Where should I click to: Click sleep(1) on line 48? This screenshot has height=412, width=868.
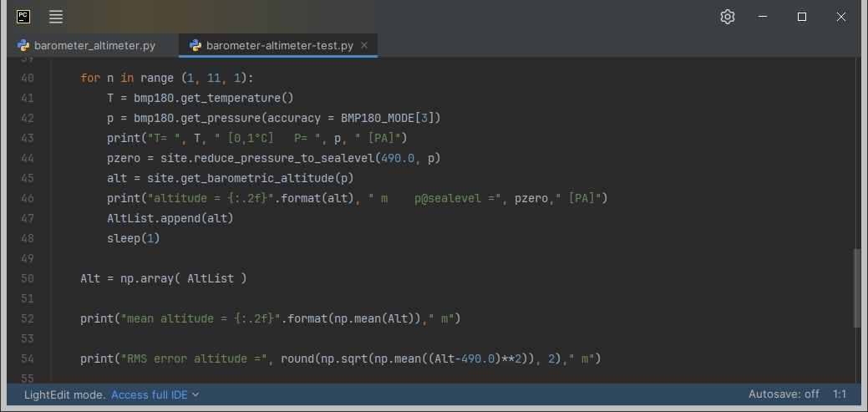click(x=134, y=238)
